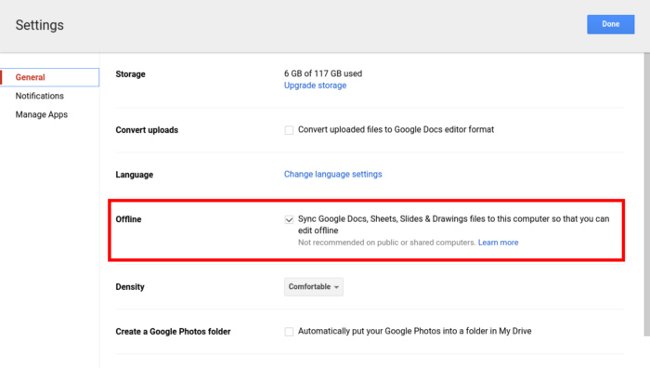Tick the Google Photos folder checkbox
This screenshot has width=650, height=368.
pyautogui.click(x=289, y=332)
